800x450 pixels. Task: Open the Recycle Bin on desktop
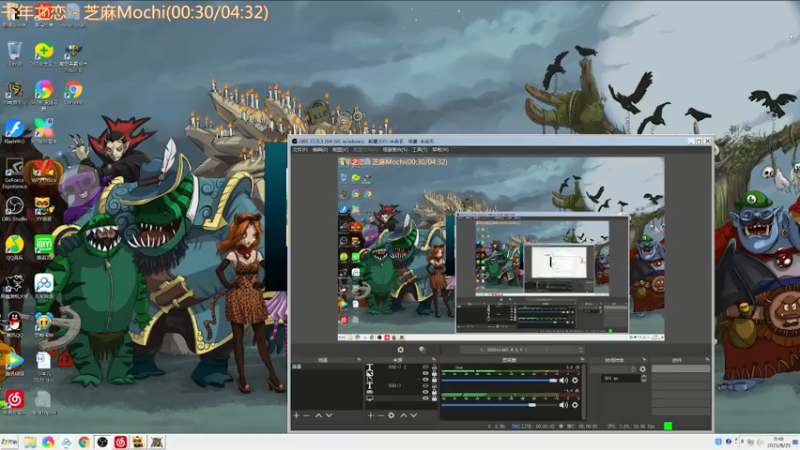pyautogui.click(x=14, y=54)
